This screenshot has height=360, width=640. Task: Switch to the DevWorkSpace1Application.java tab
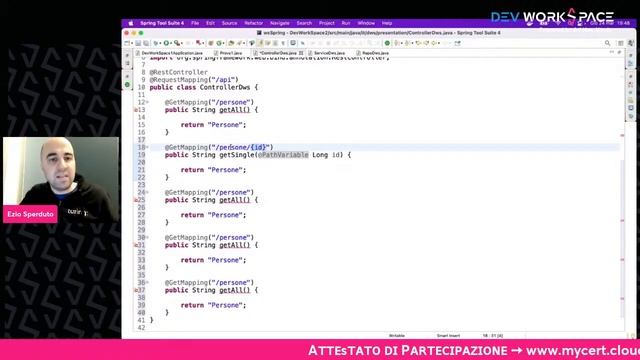point(169,53)
